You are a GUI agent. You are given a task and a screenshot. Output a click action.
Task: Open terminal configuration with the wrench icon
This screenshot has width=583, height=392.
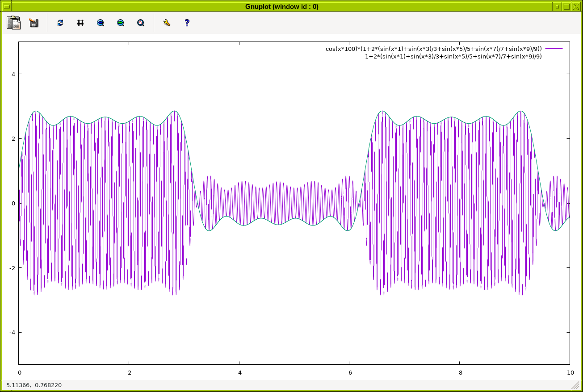pyautogui.click(x=167, y=23)
